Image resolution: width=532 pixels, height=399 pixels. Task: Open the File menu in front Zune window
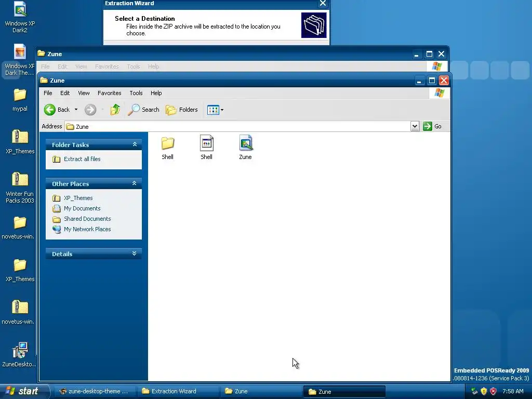48,93
